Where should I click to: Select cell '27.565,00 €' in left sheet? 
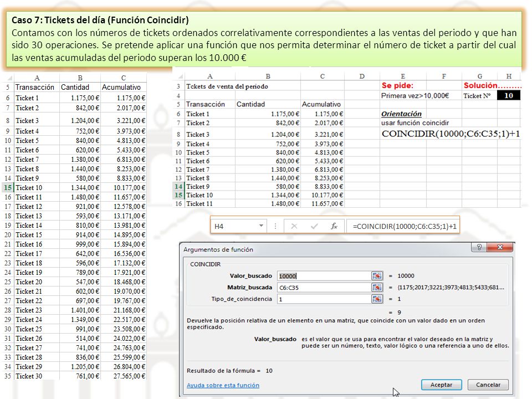(x=124, y=376)
